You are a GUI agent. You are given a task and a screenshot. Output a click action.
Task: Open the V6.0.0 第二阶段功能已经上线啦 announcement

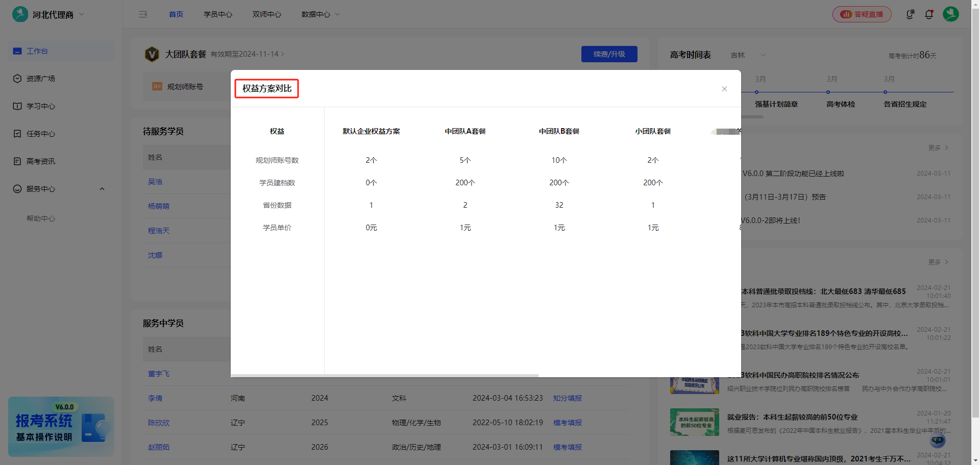(793, 174)
